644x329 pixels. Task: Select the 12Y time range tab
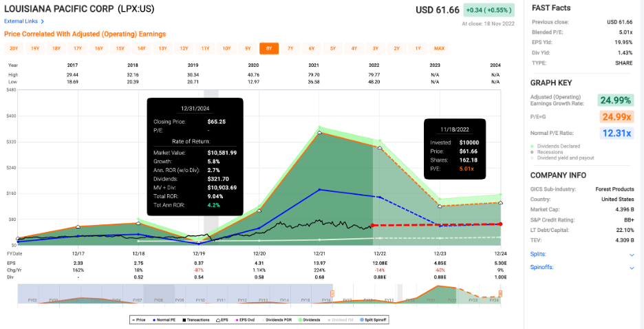tap(184, 48)
